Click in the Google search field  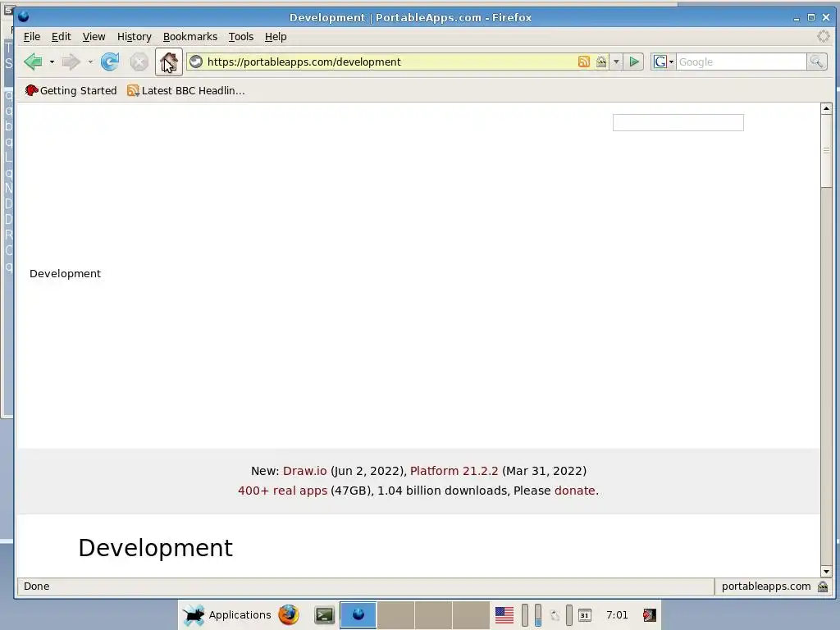coord(742,62)
